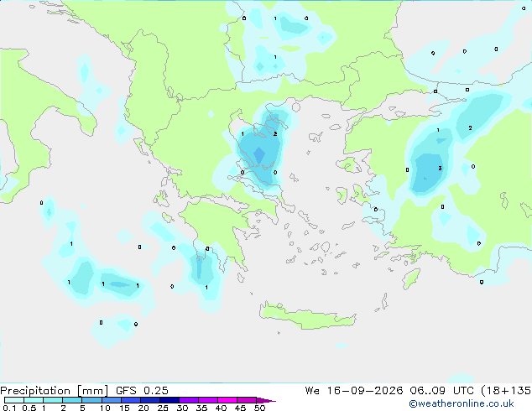Click the dark blue 25 to 30 mm swatch
The width and height of the screenshot is (532, 411).
pos(169,400)
